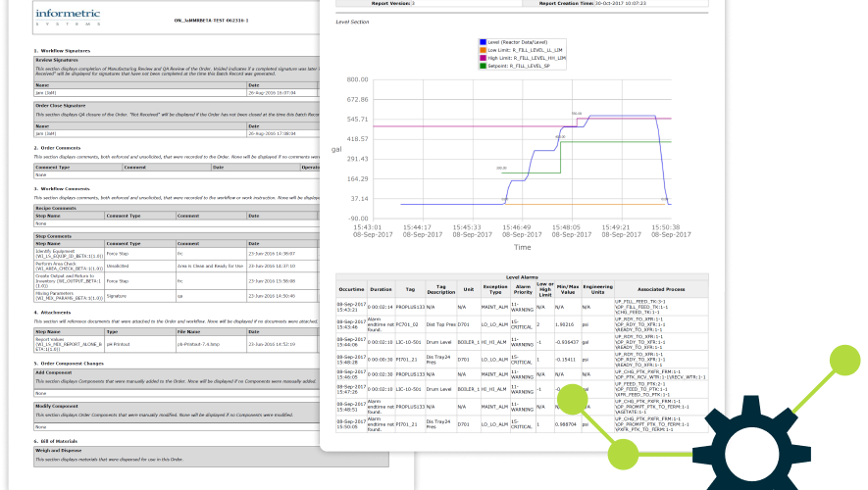The width and height of the screenshot is (868, 490).
Task: Select the '2. Order Comments' heading
Action: (x=57, y=148)
